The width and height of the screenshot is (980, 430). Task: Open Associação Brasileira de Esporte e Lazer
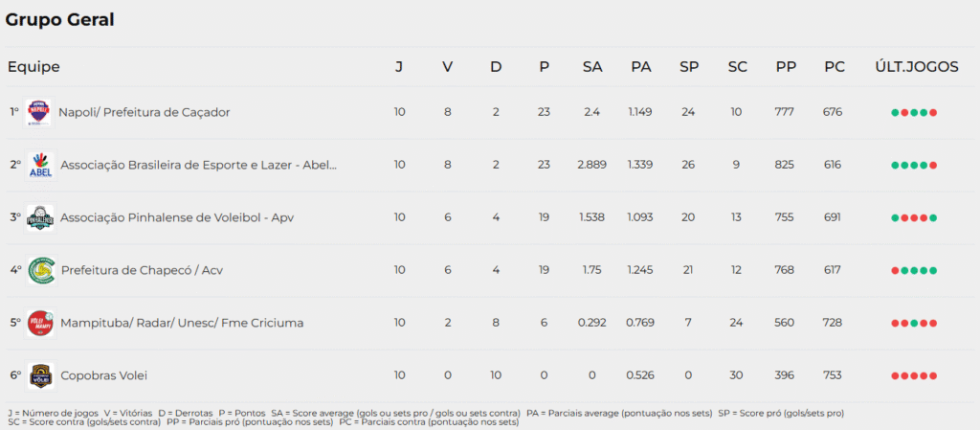click(x=198, y=166)
